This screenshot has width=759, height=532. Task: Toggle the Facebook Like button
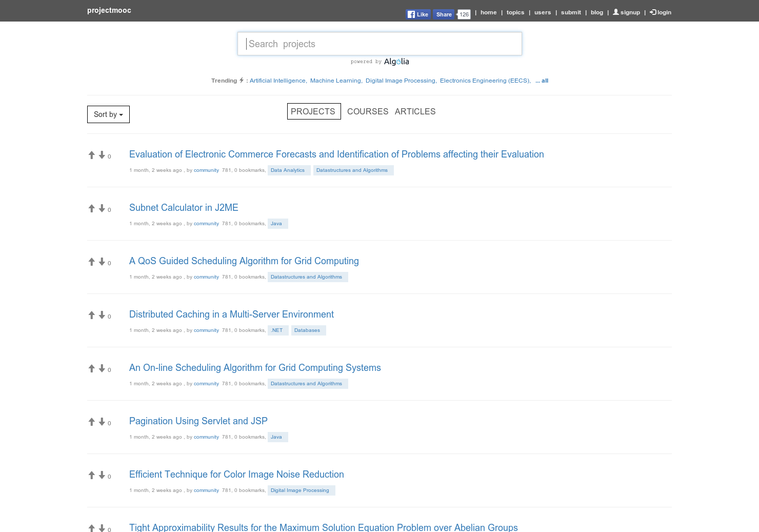point(417,14)
